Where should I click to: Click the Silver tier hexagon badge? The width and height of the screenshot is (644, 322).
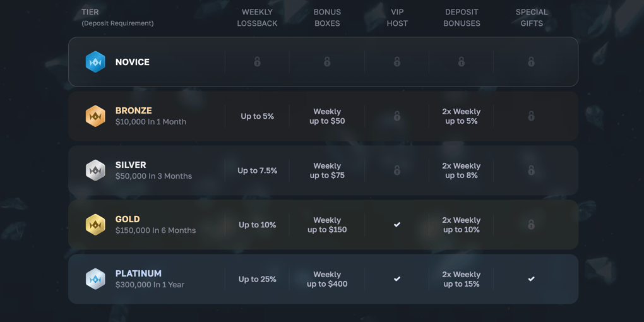(95, 170)
